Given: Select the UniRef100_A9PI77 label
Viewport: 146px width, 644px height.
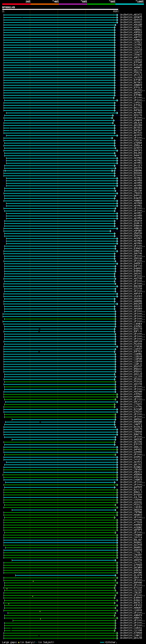Looking at the screenshot, I should (131, 58).
